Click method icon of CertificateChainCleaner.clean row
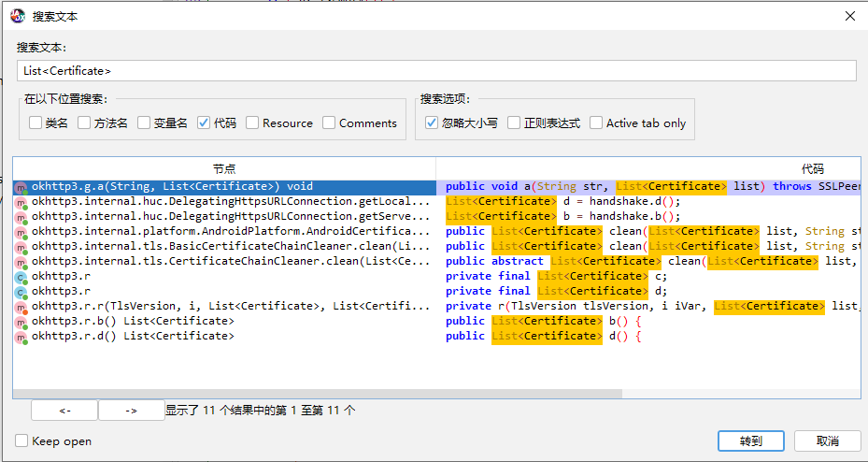868x462 pixels. pos(21,262)
